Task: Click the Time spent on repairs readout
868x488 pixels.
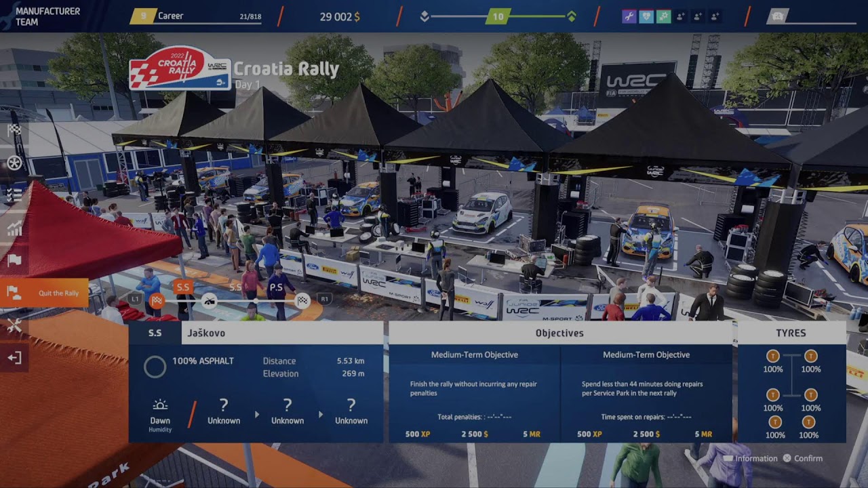Action: [646, 417]
